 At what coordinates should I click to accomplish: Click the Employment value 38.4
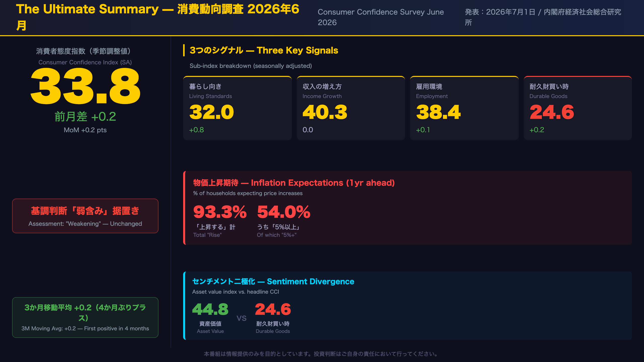point(438,112)
